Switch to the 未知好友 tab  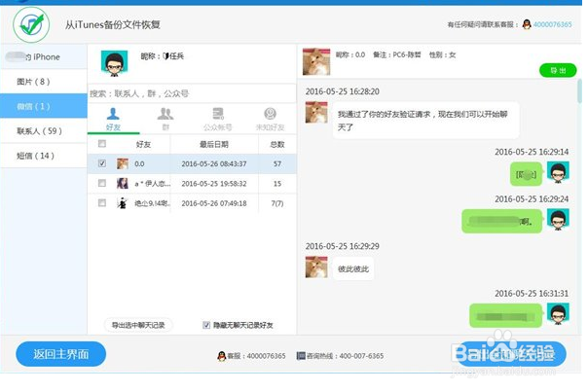pyautogui.click(x=270, y=120)
